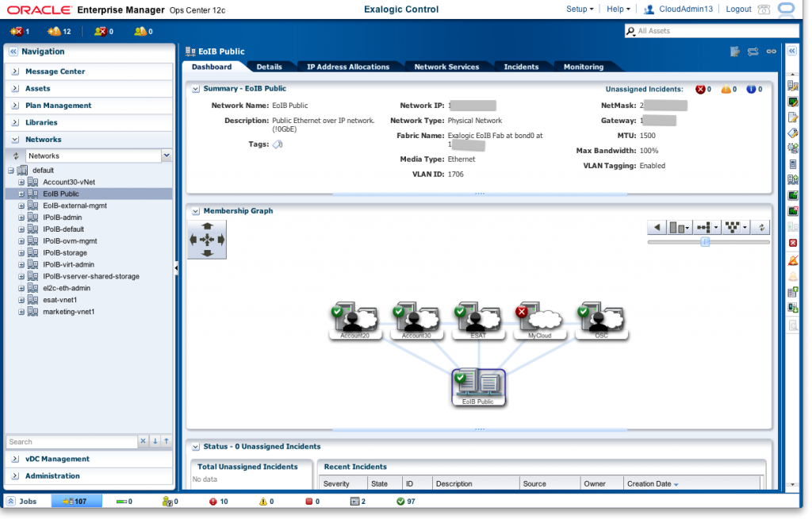Image resolution: width=812 pixels, height=519 pixels.
Task: Click the graph zoom slider handle
Action: 705,242
